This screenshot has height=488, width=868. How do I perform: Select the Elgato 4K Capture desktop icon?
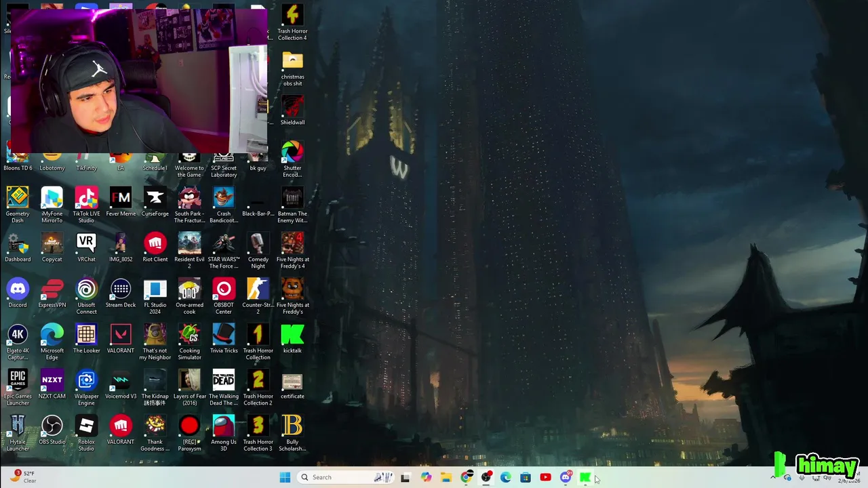pyautogui.click(x=18, y=342)
